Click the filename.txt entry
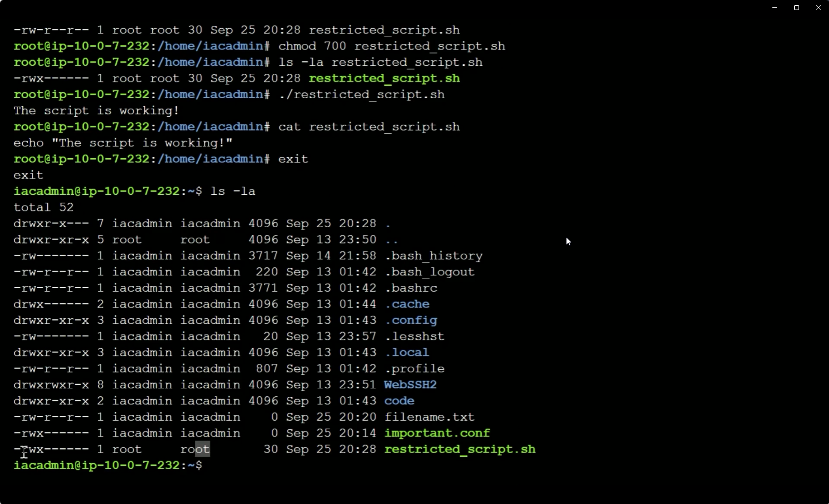The height and width of the screenshot is (504, 829). click(x=429, y=417)
